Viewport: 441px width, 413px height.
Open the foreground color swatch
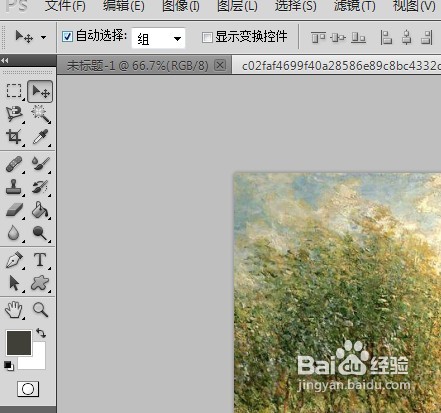19,343
